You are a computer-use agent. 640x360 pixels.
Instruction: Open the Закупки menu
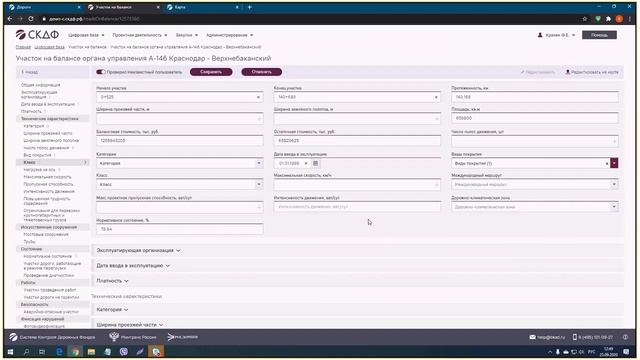[187, 35]
